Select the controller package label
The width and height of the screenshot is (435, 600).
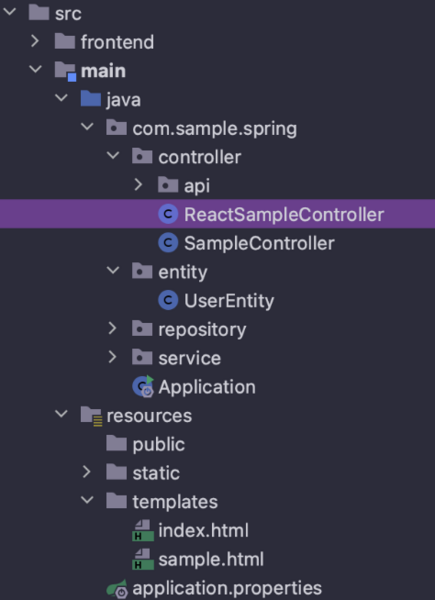[200, 157]
